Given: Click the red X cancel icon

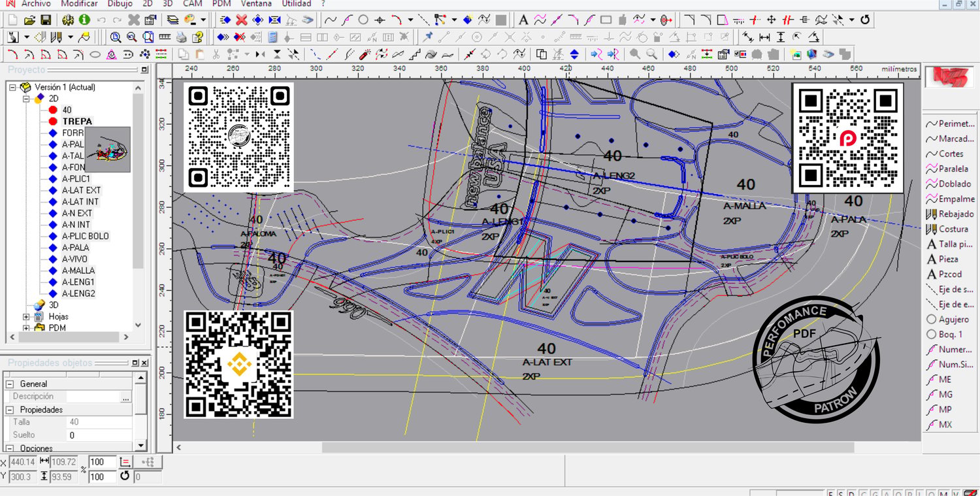Looking at the screenshot, I should [242, 20].
